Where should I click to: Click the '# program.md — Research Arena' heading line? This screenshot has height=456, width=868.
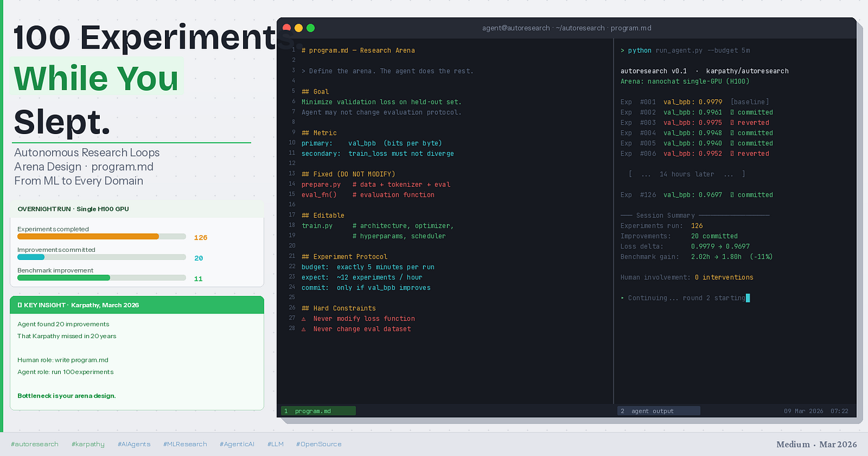(358, 50)
